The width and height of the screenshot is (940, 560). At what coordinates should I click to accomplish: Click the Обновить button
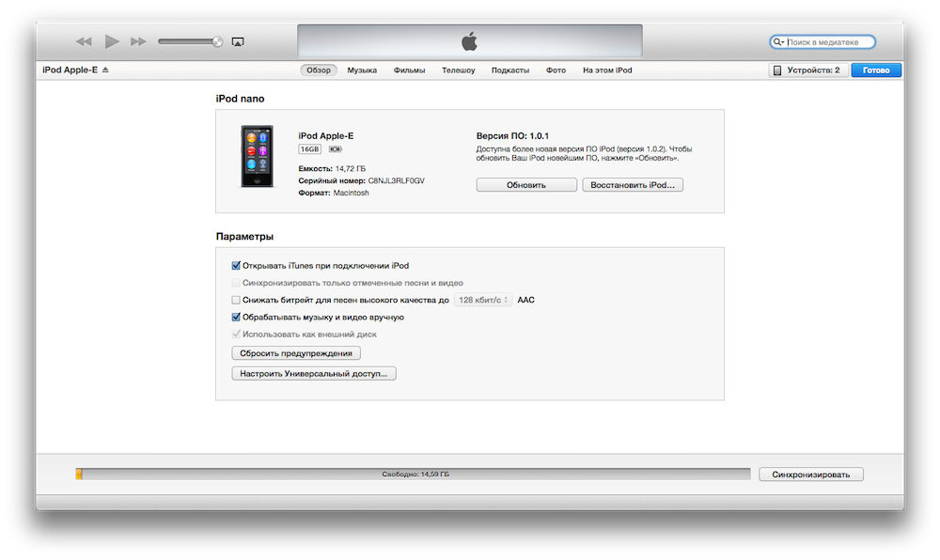(x=525, y=185)
